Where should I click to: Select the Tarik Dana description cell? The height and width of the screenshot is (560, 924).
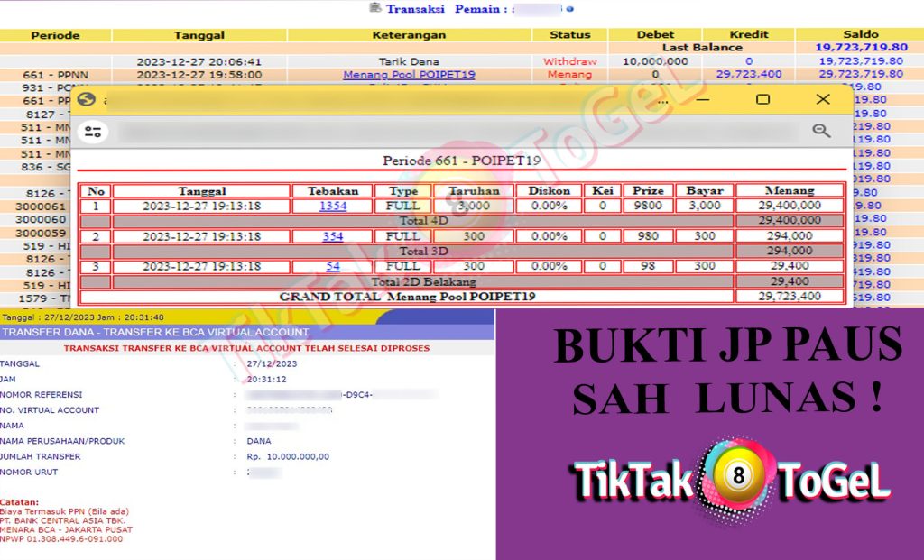(x=409, y=61)
